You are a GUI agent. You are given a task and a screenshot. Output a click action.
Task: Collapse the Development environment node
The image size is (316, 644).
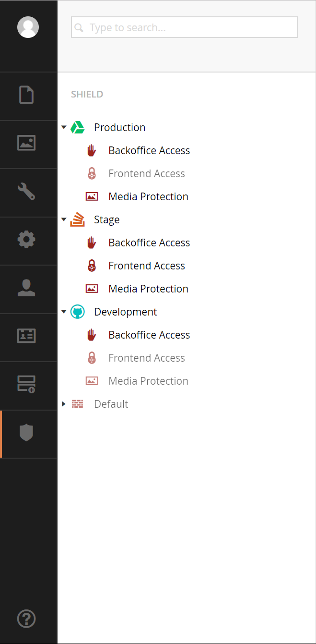(64, 312)
